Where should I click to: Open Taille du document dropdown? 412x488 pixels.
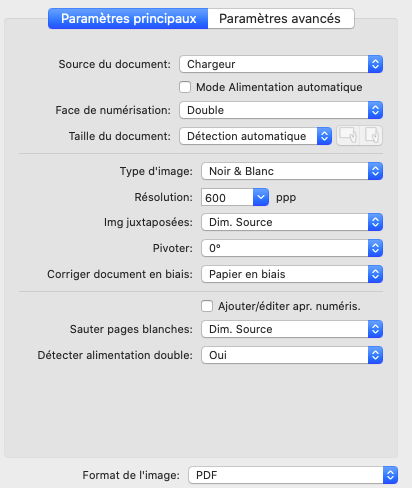(256, 136)
